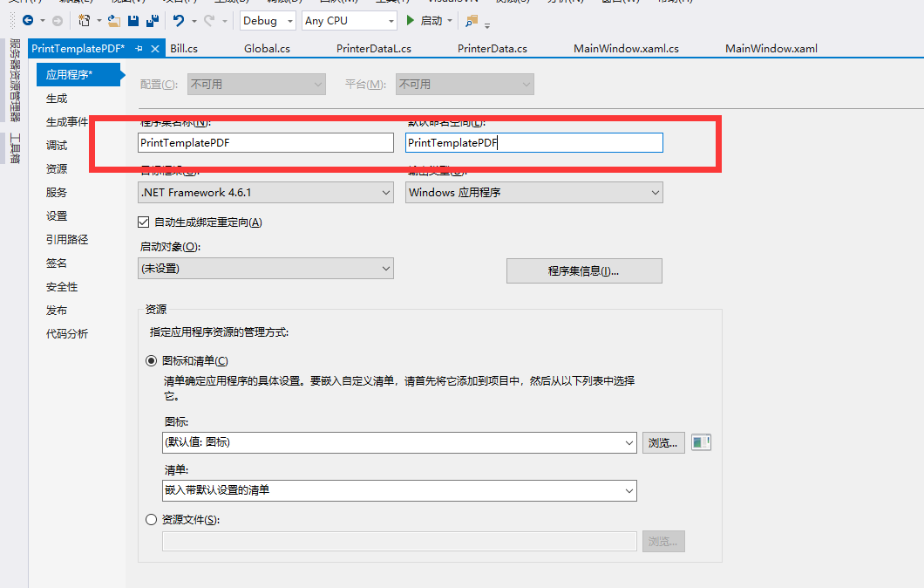924x588 pixels.
Task: Open the 设置 properties page
Action: coord(57,215)
